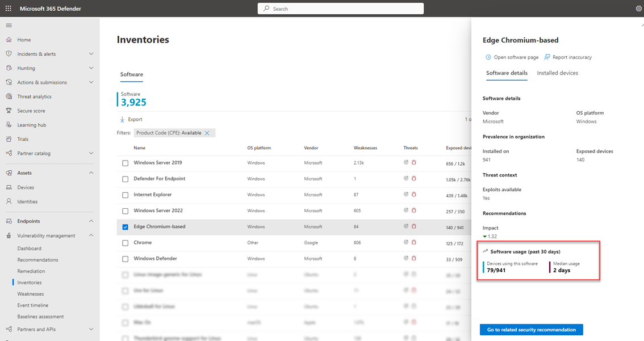
Task: Click the Report inaccuracy link
Action: click(x=572, y=57)
